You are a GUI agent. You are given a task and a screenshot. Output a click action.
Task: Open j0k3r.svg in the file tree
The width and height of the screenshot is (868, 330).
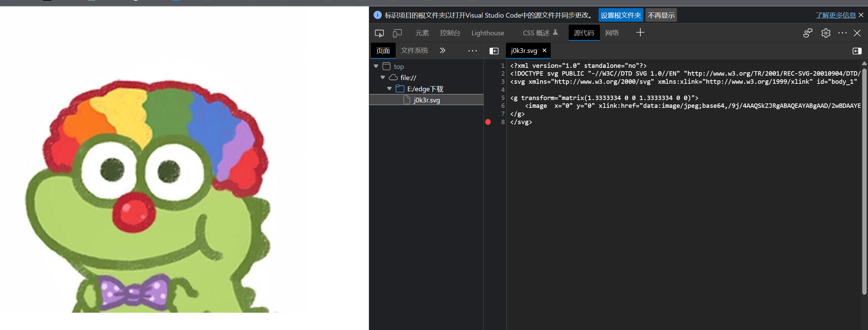(x=426, y=100)
